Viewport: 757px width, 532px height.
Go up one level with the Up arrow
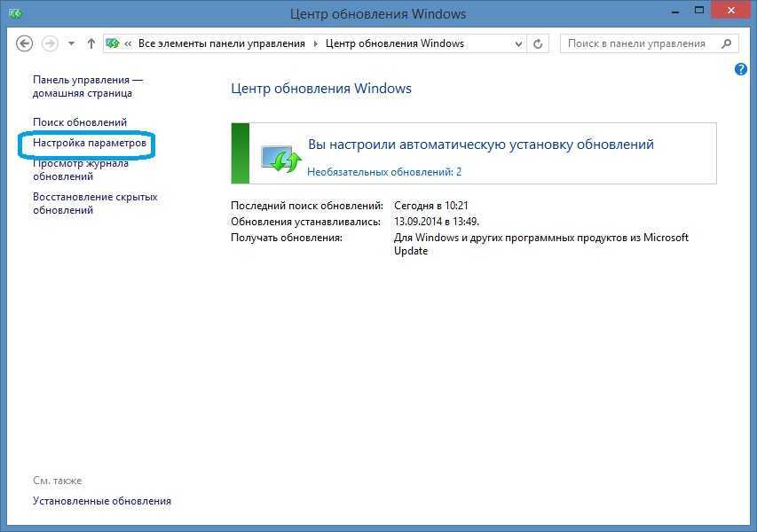click(91, 44)
